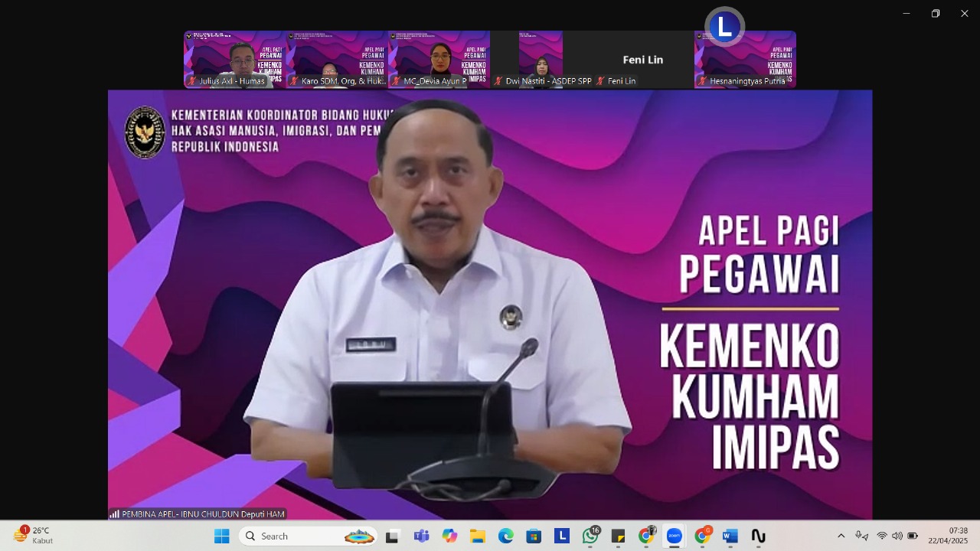This screenshot has width=980, height=551.
Task: Expand hidden system tray icons chevron
Action: (841, 536)
